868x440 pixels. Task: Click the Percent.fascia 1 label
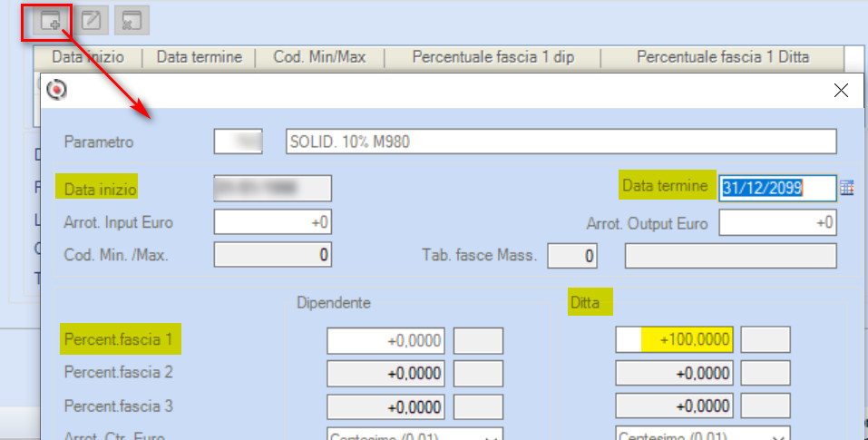(119, 338)
